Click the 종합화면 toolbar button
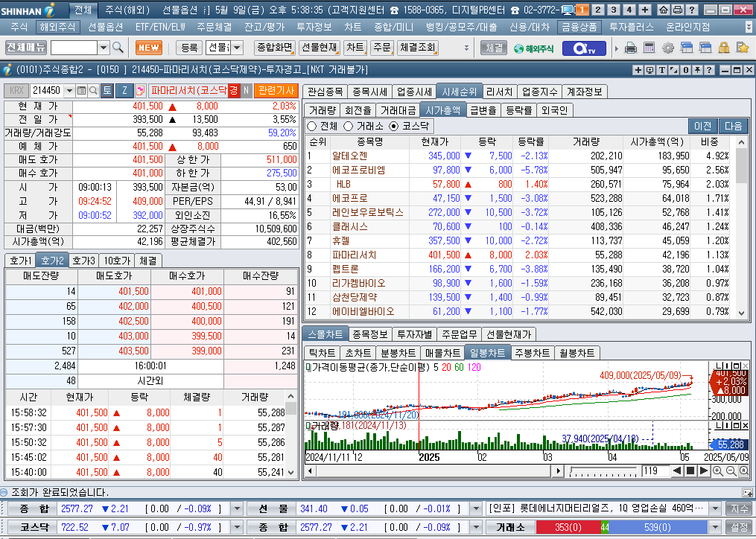Viewport: 756px width, 539px height. pyautogui.click(x=274, y=47)
